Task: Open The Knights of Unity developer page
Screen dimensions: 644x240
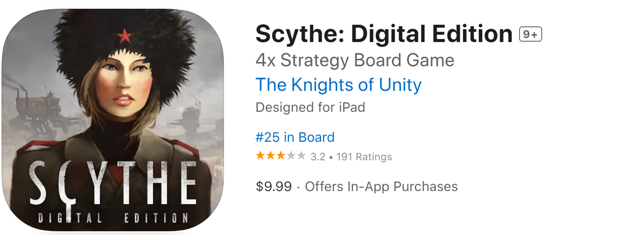Action: pos(338,85)
